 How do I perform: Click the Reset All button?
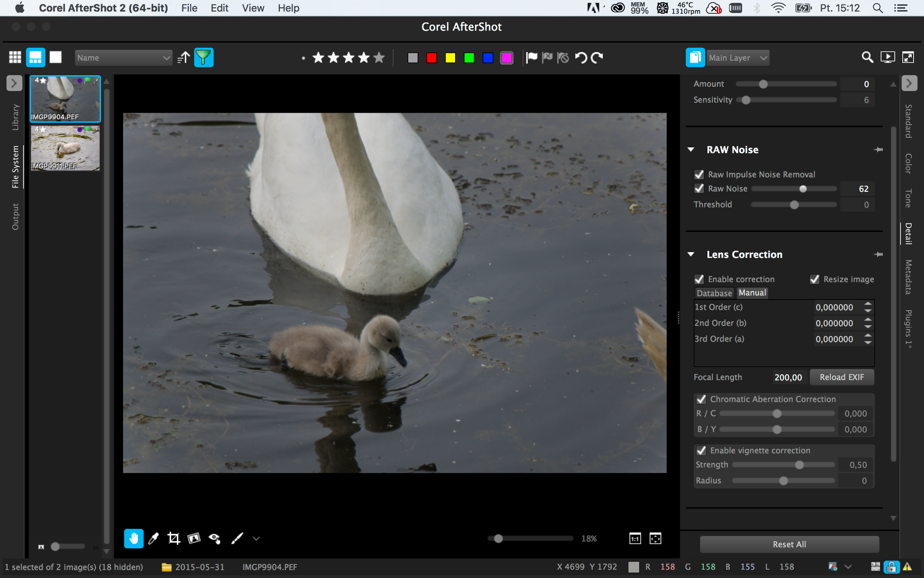(x=789, y=544)
